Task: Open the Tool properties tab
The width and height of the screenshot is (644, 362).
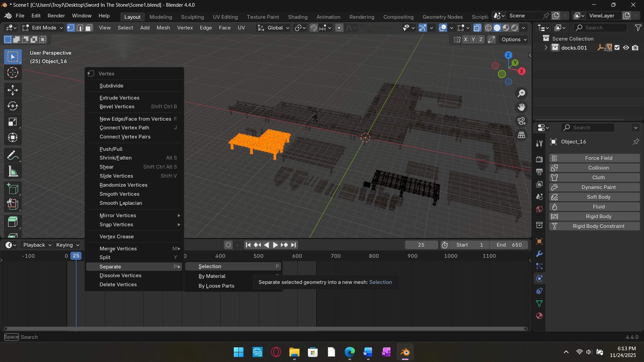Action: tap(539, 143)
